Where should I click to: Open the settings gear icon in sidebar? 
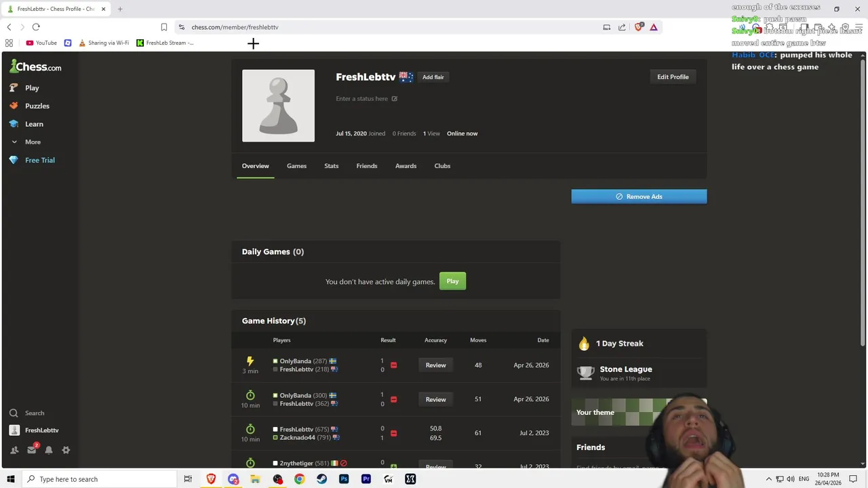point(66,450)
